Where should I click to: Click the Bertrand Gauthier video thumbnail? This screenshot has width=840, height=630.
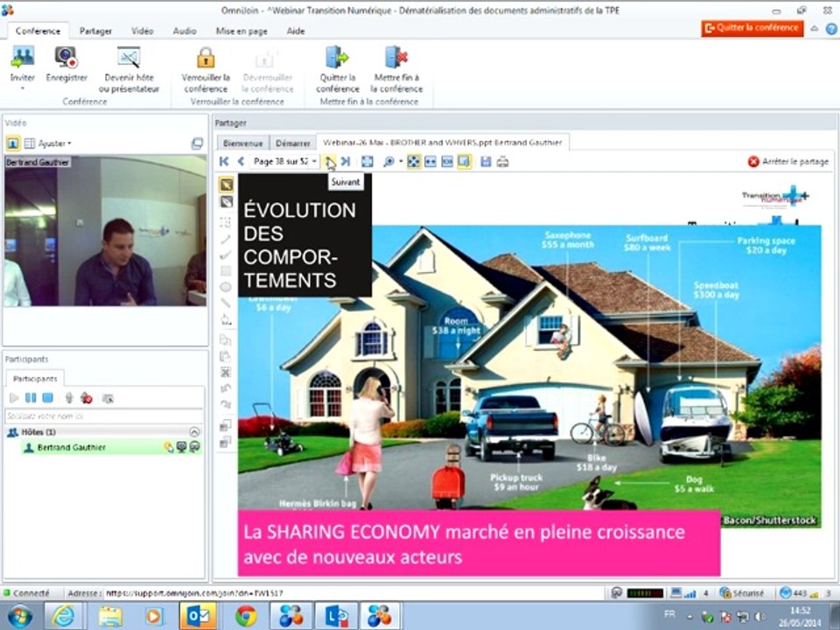pyautogui.click(x=105, y=231)
